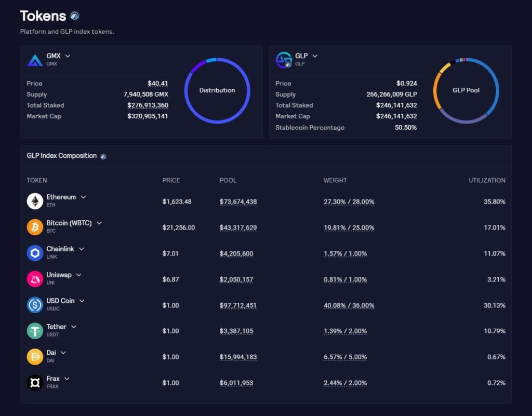Click Bitcoin weight 19.81% / 25.00%

point(349,227)
